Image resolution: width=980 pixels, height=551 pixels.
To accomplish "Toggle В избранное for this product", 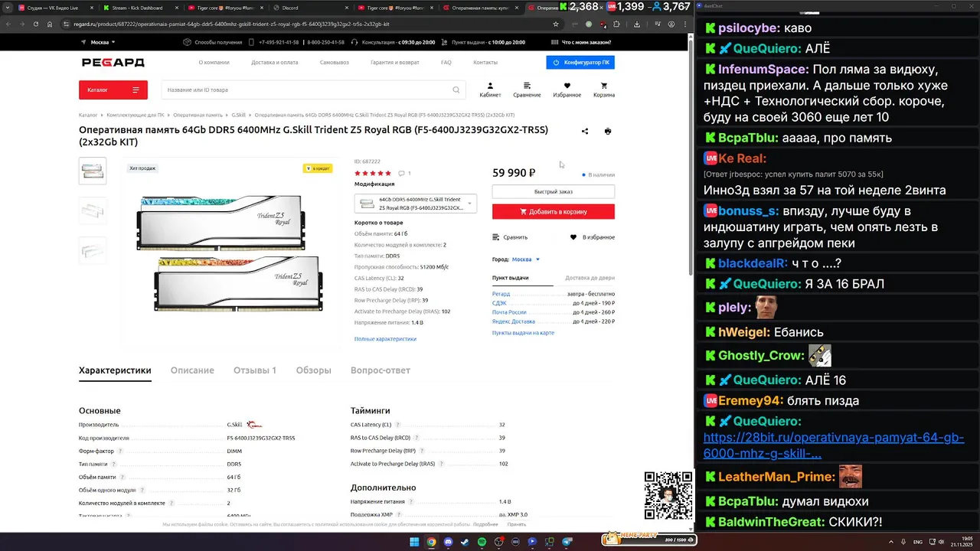I will click(593, 237).
